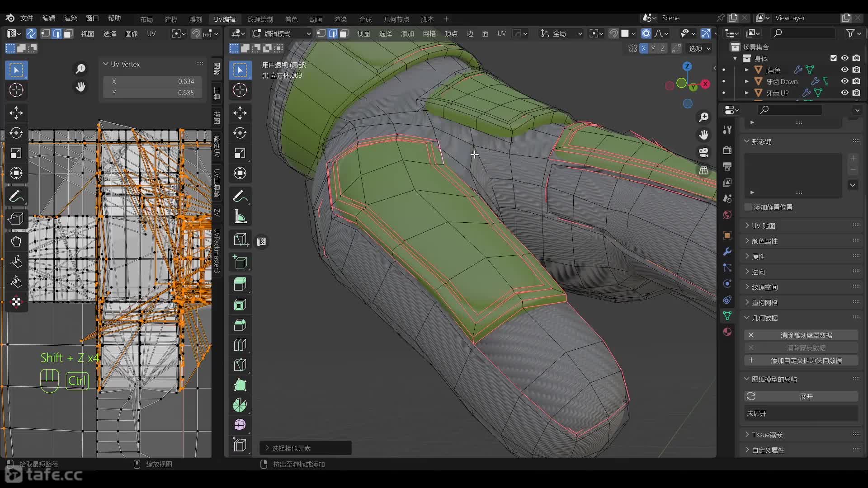
Task: Switch to the 雕刻 workspace tab
Action: (196, 19)
